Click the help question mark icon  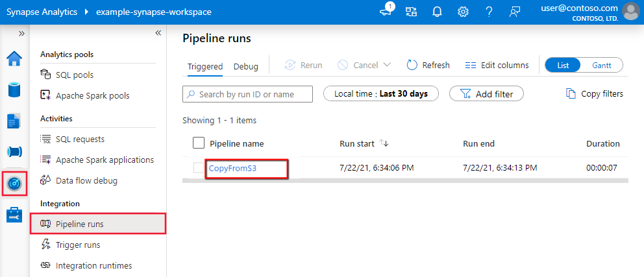[489, 12]
